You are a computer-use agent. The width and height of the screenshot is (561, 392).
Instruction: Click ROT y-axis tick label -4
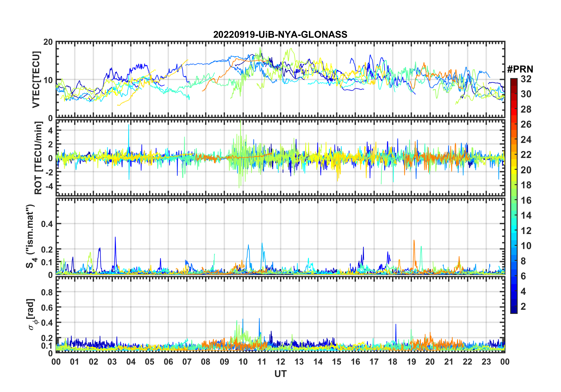tap(49, 186)
